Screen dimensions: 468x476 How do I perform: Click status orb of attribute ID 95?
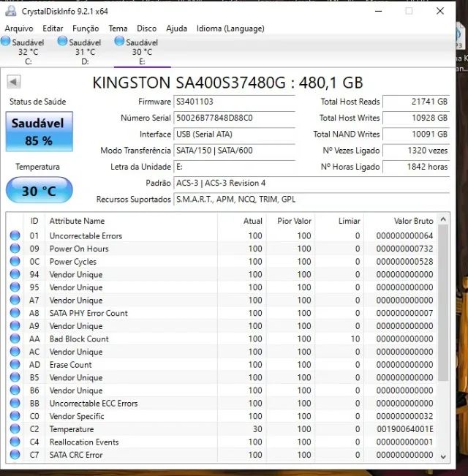pos(15,287)
